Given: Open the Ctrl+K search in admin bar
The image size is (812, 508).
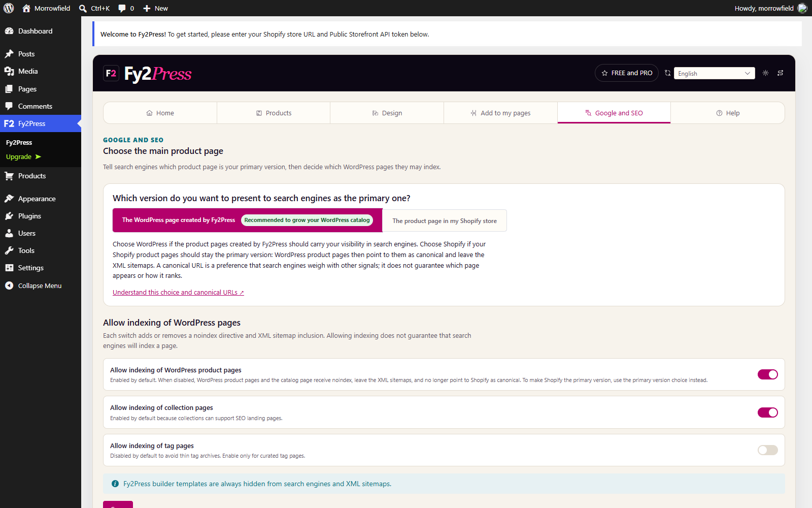Looking at the screenshot, I should (94, 8).
